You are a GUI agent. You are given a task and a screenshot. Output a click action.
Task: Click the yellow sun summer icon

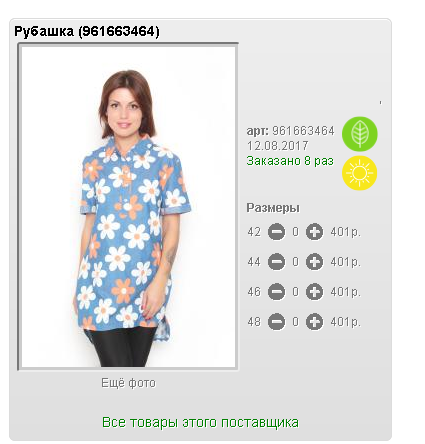pos(360,173)
